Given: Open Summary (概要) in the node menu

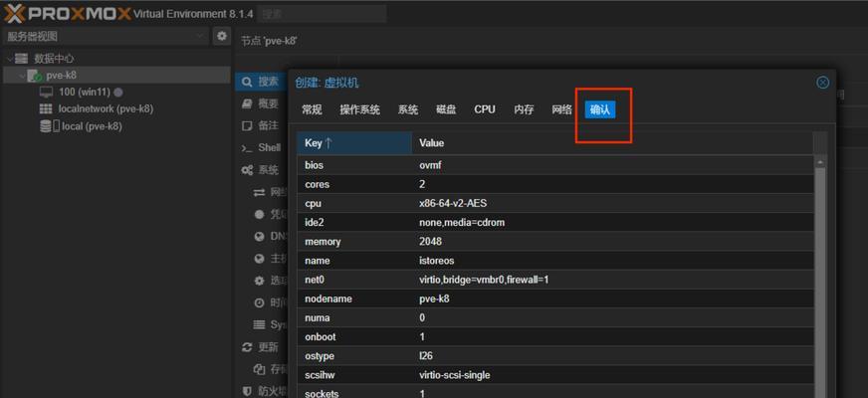Looking at the screenshot, I should [x=268, y=103].
